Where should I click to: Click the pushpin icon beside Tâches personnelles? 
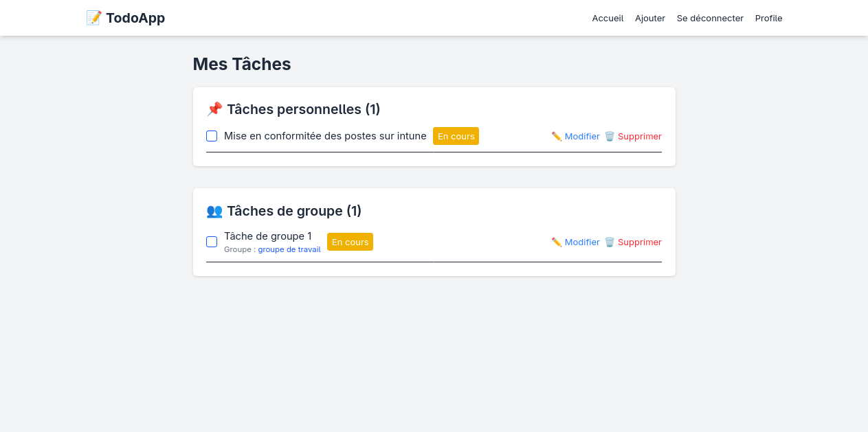pyautogui.click(x=214, y=109)
